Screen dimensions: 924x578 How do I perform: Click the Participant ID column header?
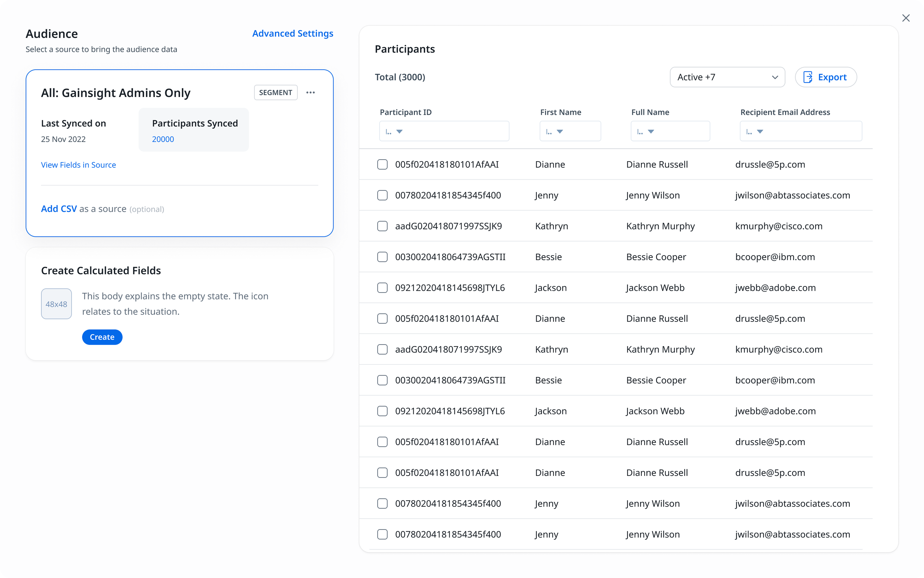pos(406,112)
